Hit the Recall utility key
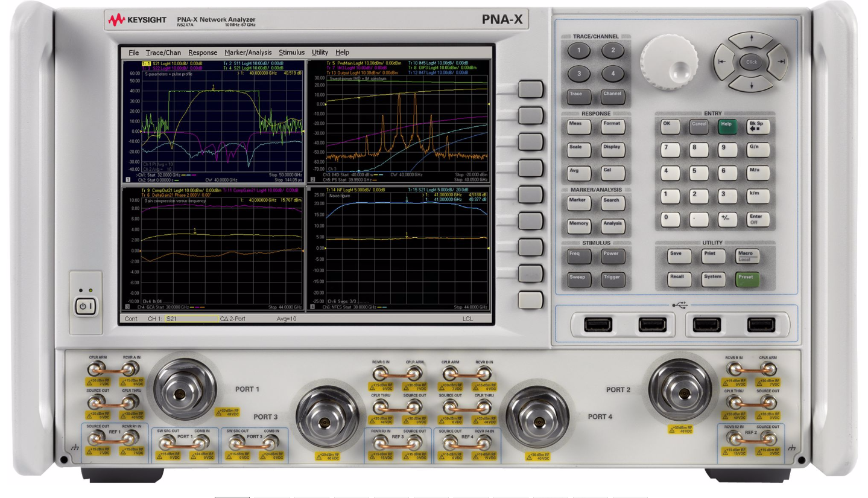 pos(679,279)
